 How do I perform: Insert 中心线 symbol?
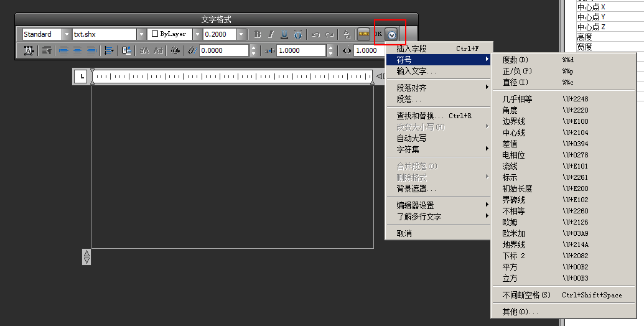(564, 133)
